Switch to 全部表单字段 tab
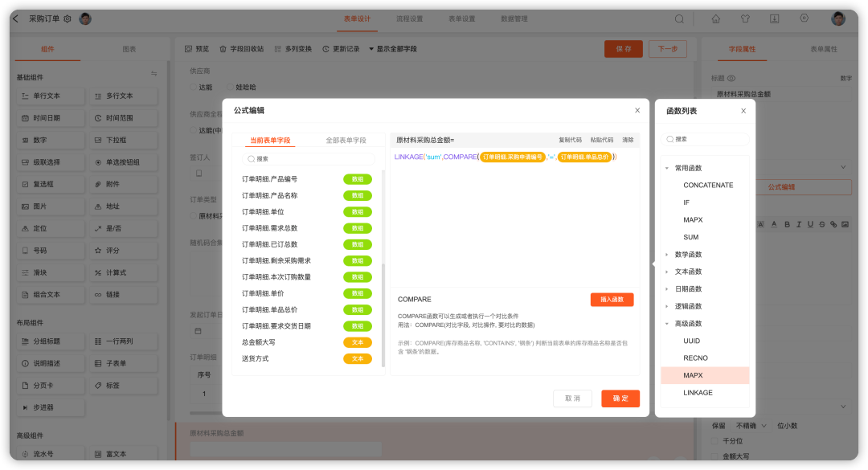Viewport: 868px width, 470px height. tap(346, 141)
